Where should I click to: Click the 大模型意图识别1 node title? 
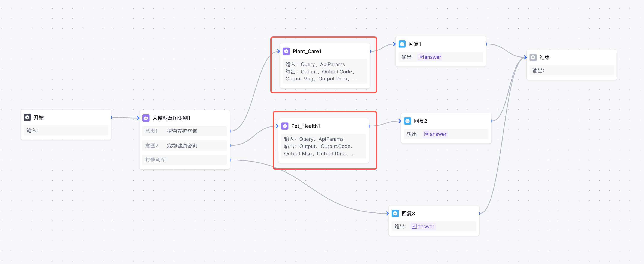[x=171, y=118]
